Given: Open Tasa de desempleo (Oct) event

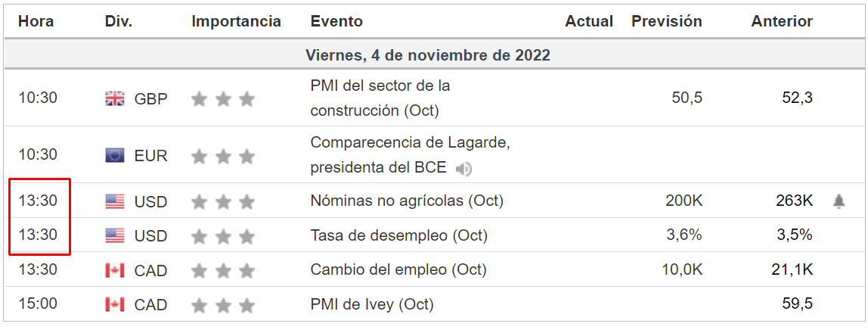Looking at the screenshot, I should pyautogui.click(x=398, y=235).
